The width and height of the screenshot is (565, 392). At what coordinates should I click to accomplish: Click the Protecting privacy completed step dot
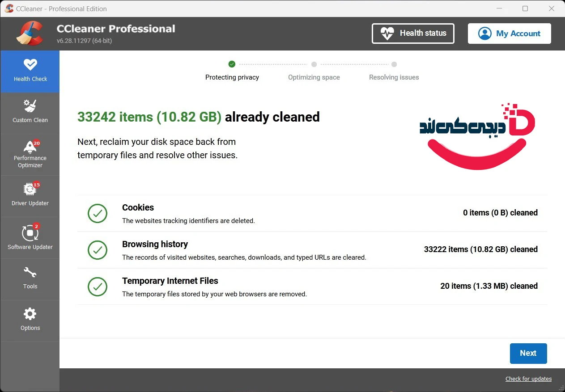(x=232, y=64)
